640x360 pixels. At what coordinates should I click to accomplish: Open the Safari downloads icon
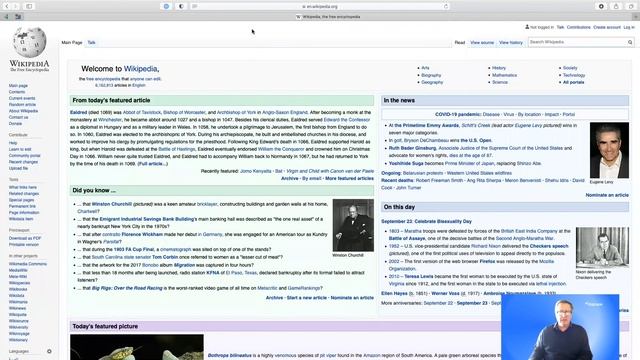tap(601, 6)
